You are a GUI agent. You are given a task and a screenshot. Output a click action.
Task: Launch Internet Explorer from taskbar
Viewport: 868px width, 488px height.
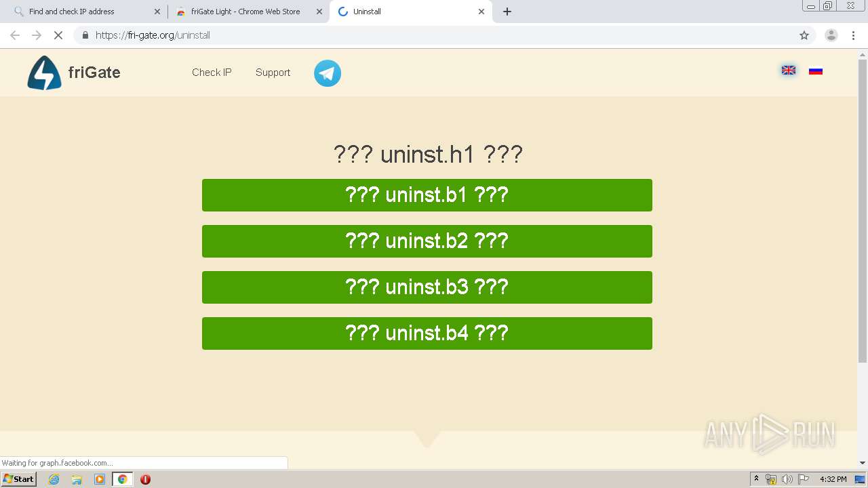click(x=54, y=479)
